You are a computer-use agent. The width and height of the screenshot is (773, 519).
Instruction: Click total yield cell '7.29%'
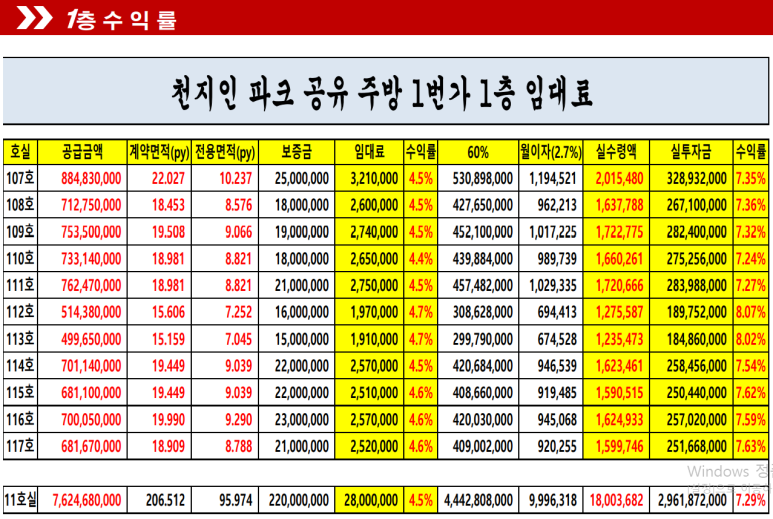(x=750, y=500)
